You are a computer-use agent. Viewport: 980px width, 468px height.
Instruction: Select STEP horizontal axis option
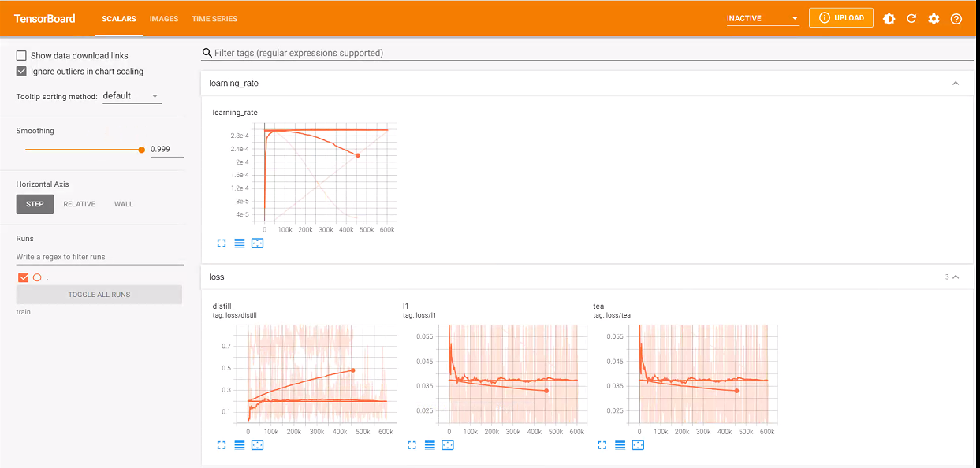coord(35,204)
